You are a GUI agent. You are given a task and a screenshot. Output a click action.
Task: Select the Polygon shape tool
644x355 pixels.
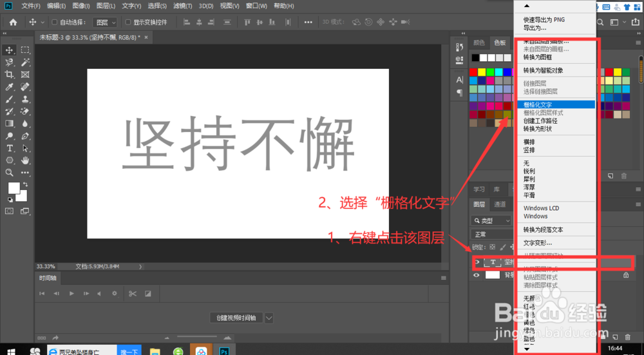tap(9, 160)
